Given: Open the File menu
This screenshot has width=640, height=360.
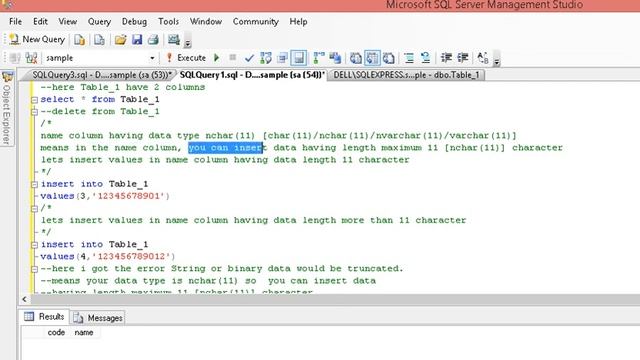Looking at the screenshot, I should click(16, 22).
